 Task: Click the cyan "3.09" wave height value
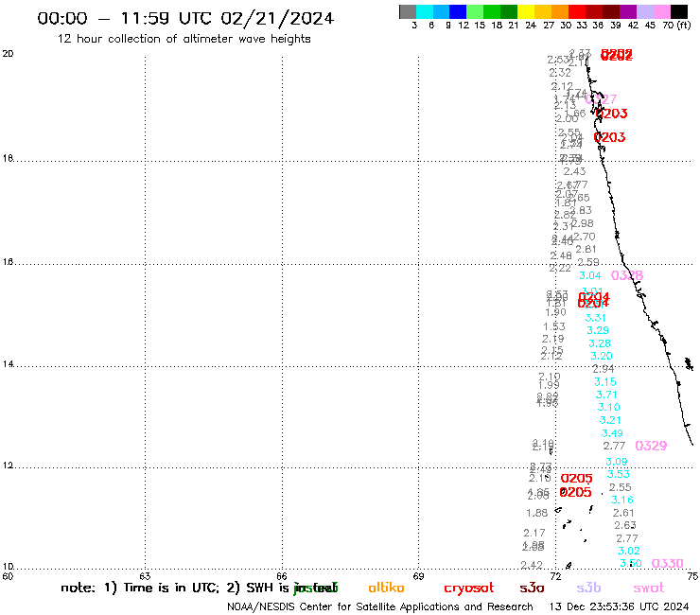pyautogui.click(x=617, y=462)
